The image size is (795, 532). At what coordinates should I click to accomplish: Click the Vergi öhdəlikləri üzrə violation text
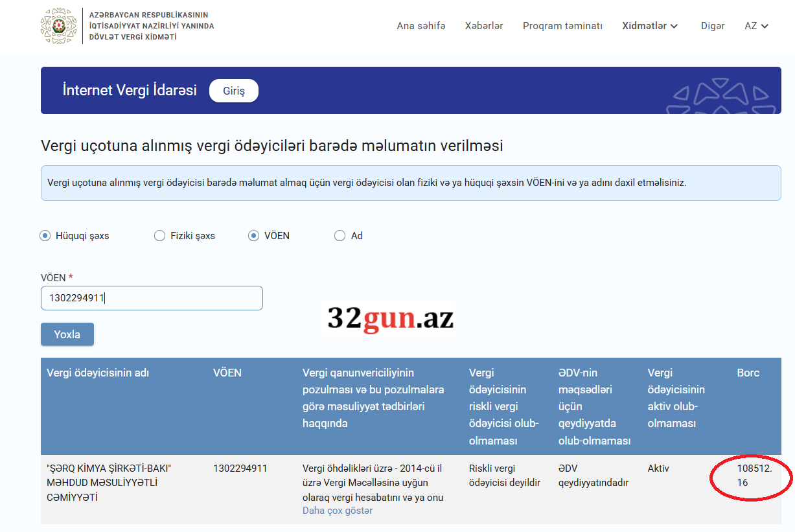click(373, 483)
